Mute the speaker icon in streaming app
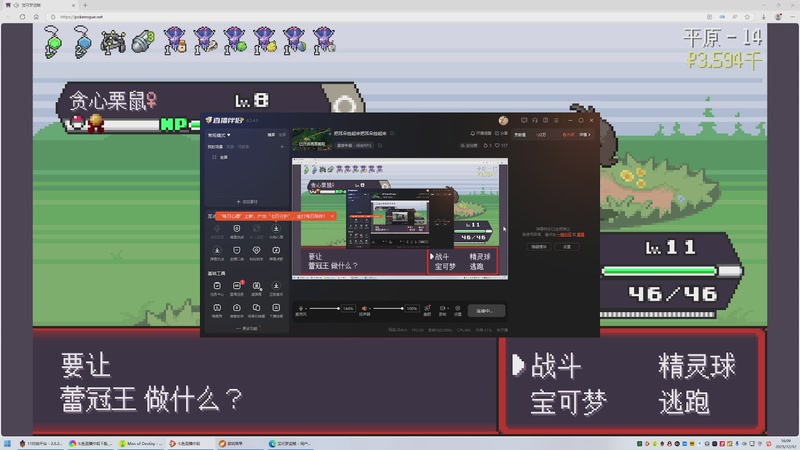 (x=364, y=310)
